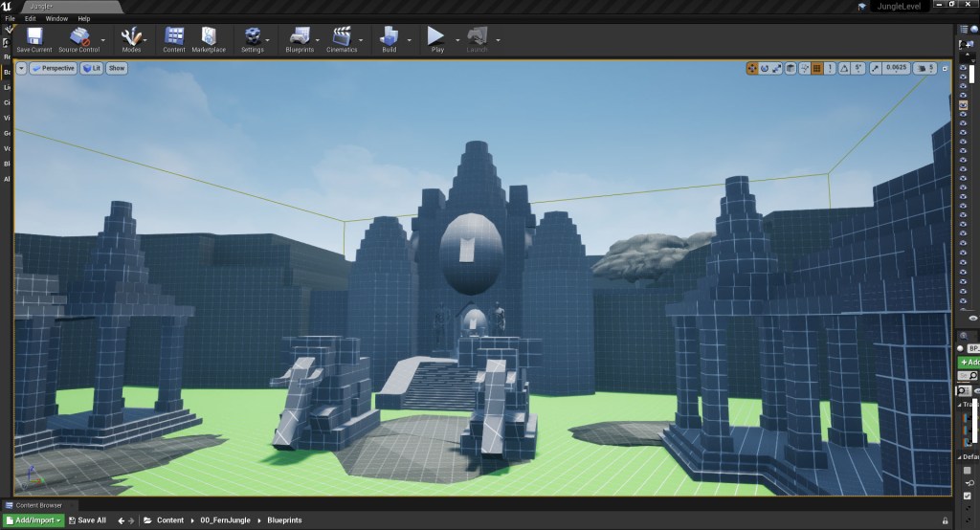Screen dimensions: 980x530
Task: Open the Perspective view mode dropdown
Action: (54, 68)
